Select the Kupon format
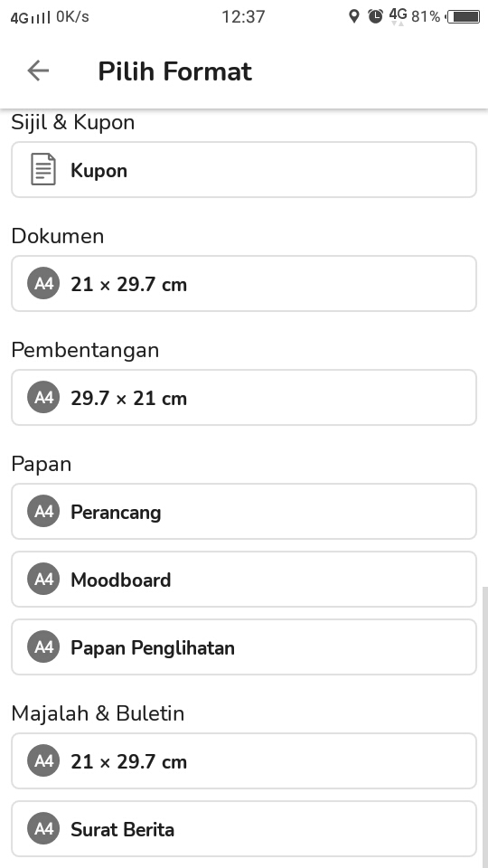Viewport: 488px width, 868px height. tap(244, 169)
